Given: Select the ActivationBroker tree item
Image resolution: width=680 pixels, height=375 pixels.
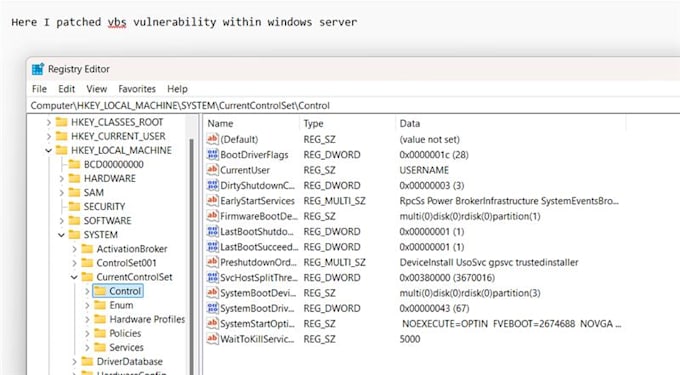Looking at the screenshot, I should pyautogui.click(x=132, y=249).
